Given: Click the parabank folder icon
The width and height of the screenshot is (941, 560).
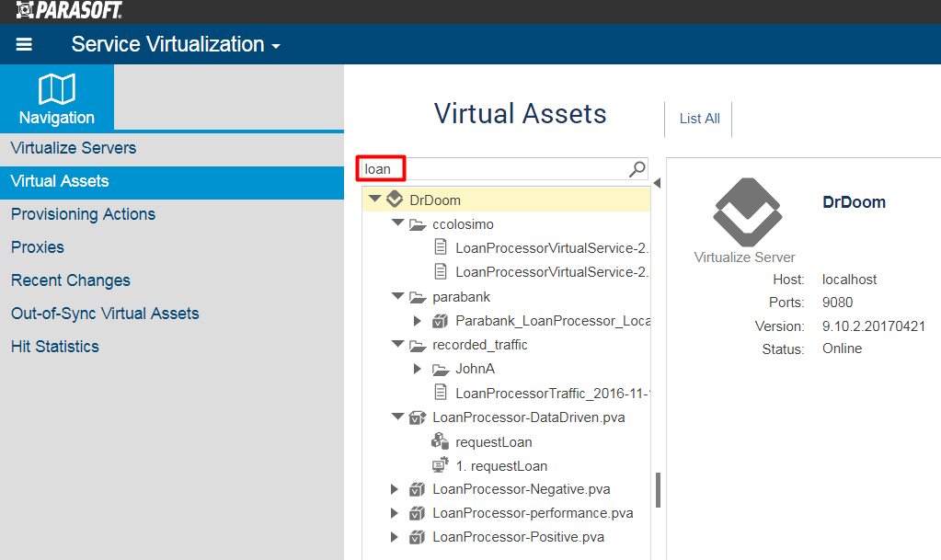Looking at the screenshot, I should coord(418,297).
